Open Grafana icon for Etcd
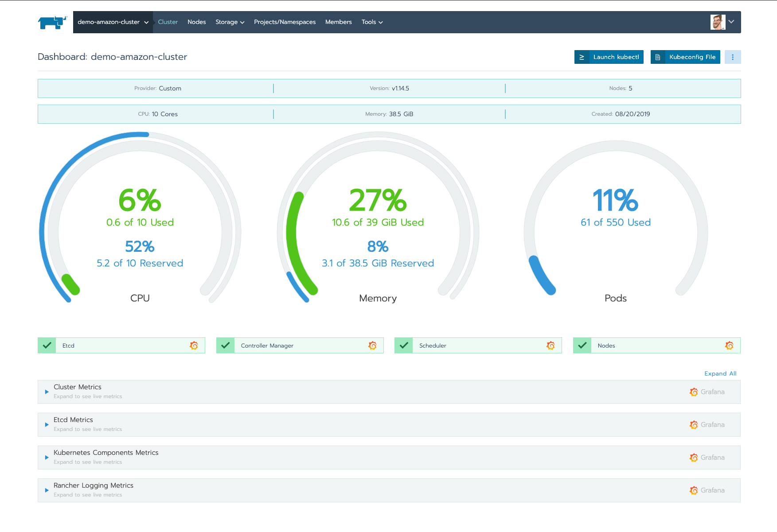Viewport: 777px width, 532px height. 194,345
